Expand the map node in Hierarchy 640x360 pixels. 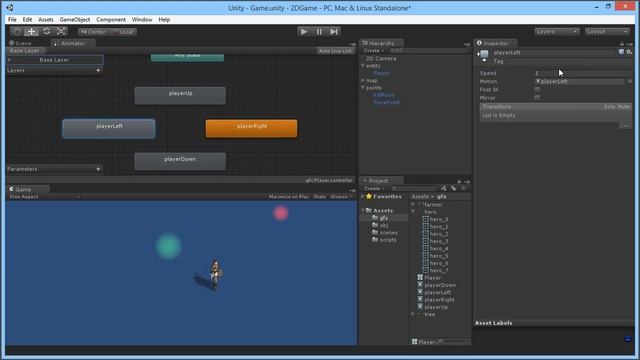362,80
